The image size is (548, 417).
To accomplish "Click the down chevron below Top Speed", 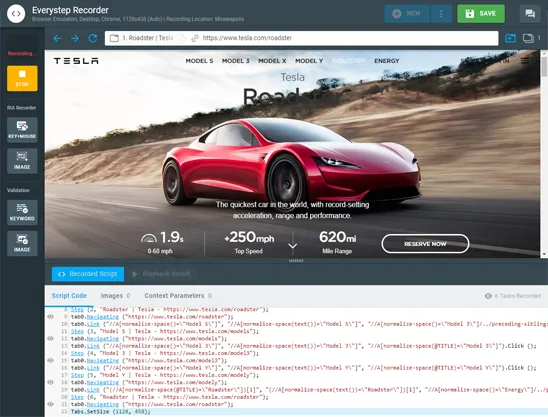I will click(x=293, y=246).
